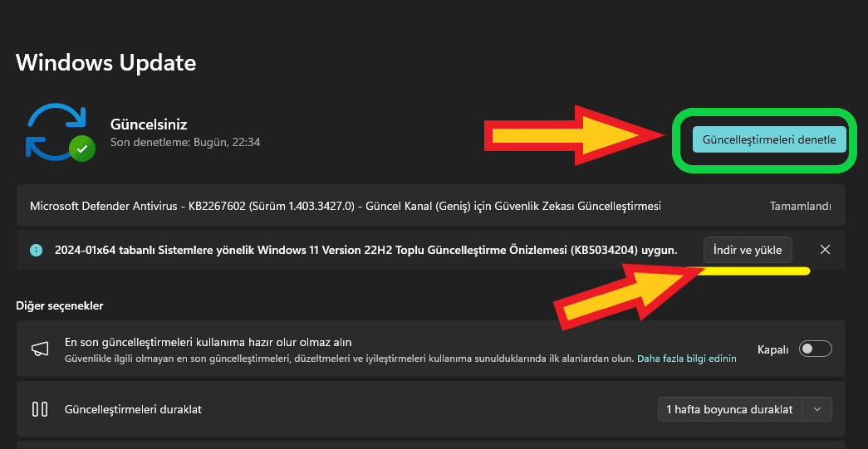The width and height of the screenshot is (868, 449).
Task: Click the megaphone icon for latest updates
Action: pos(40,349)
